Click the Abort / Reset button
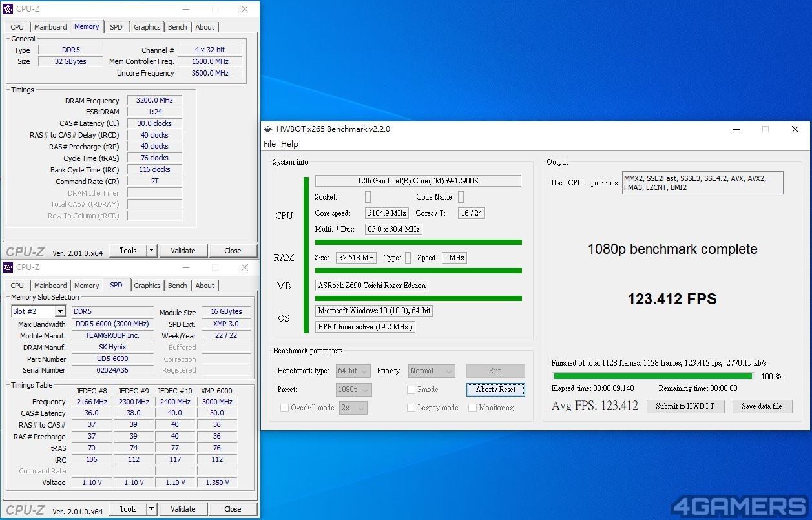Image resolution: width=812 pixels, height=520 pixels. click(495, 390)
